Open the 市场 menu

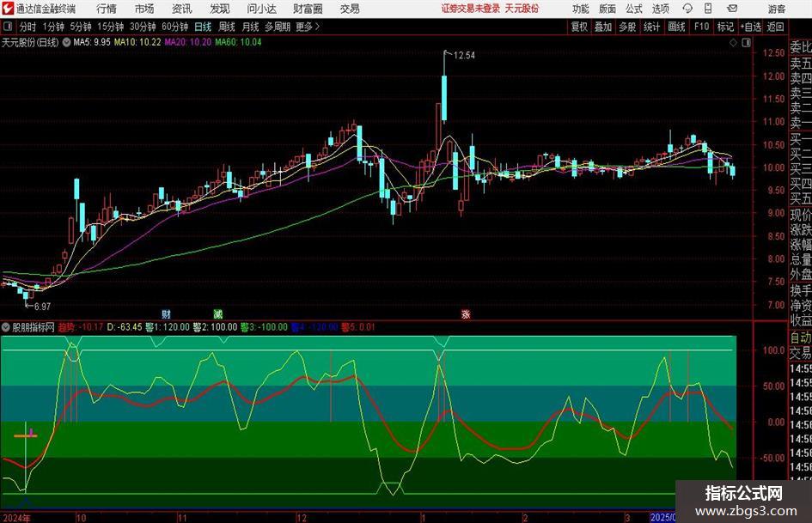click(144, 9)
